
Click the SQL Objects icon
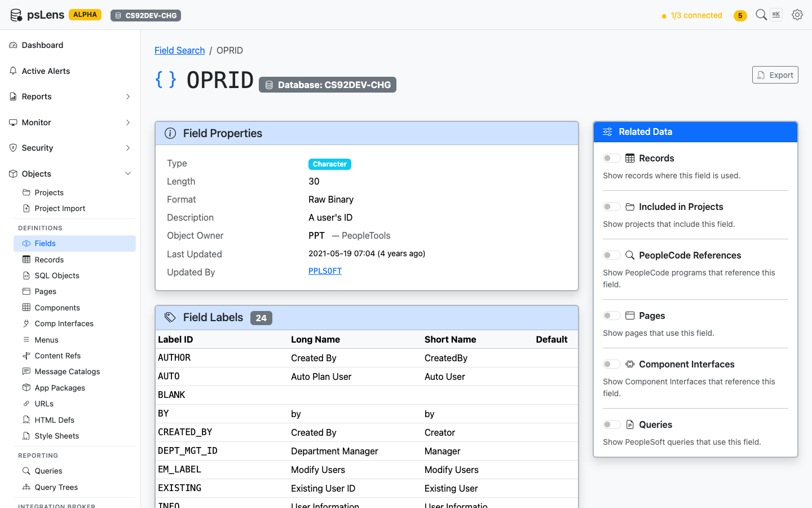tap(27, 275)
